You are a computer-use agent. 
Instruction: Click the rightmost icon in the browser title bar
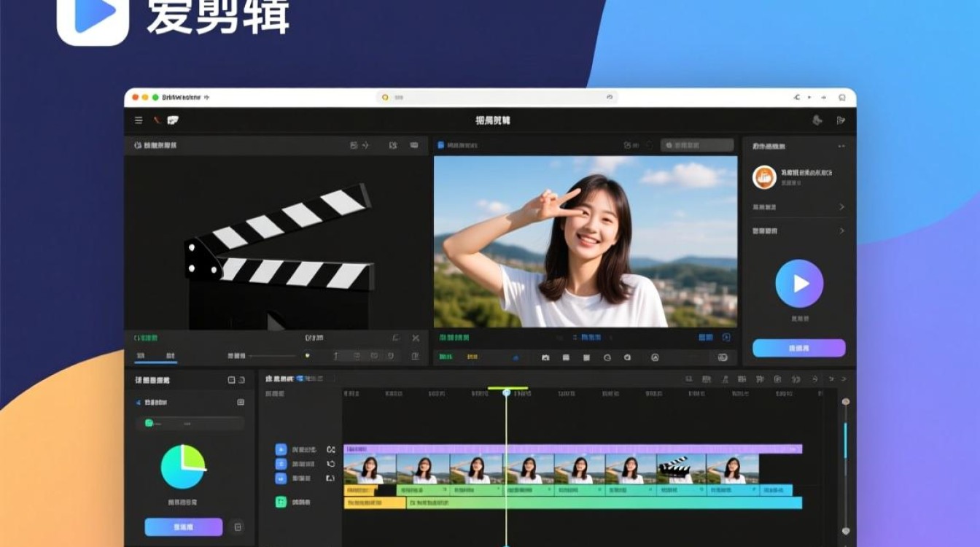(x=842, y=97)
